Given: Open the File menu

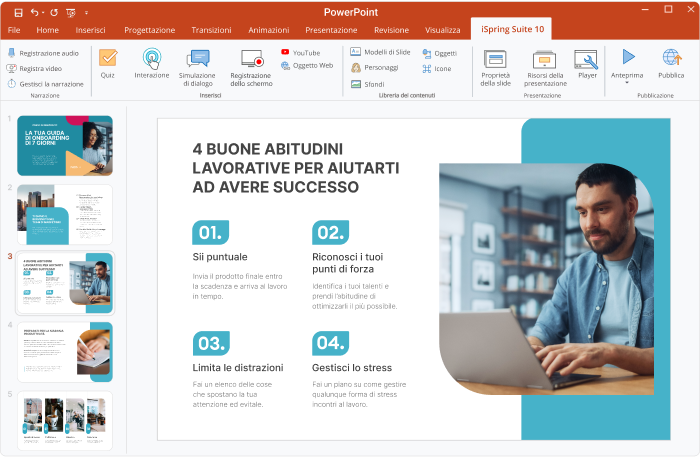Looking at the screenshot, I should coord(14,30).
